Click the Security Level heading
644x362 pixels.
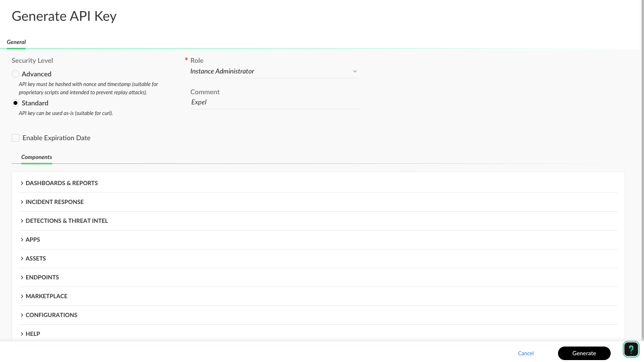(32, 60)
